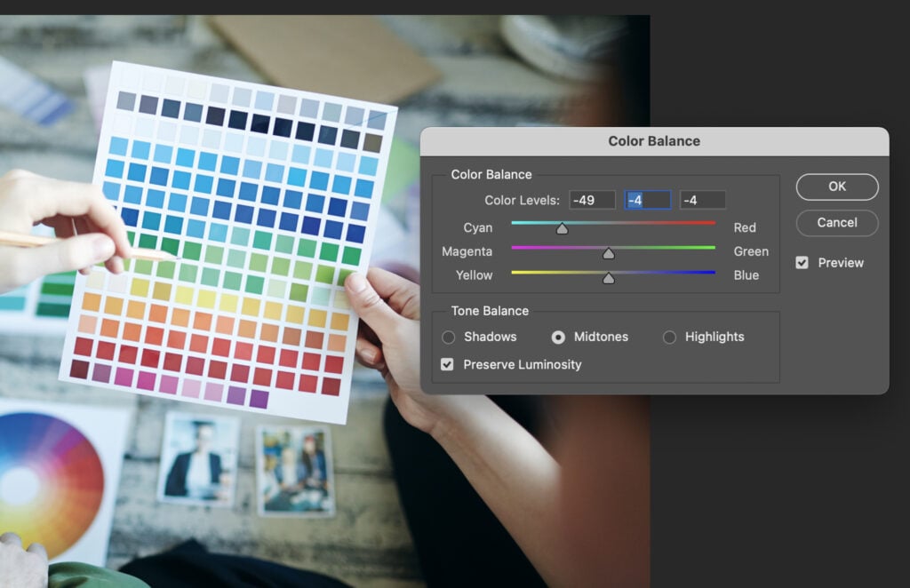Click the Magenta-Green slider handle
The width and height of the screenshot is (910, 588).
[608, 252]
